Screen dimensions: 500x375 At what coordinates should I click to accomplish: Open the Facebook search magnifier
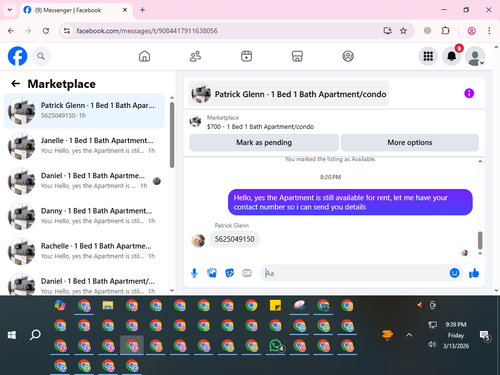(41, 56)
